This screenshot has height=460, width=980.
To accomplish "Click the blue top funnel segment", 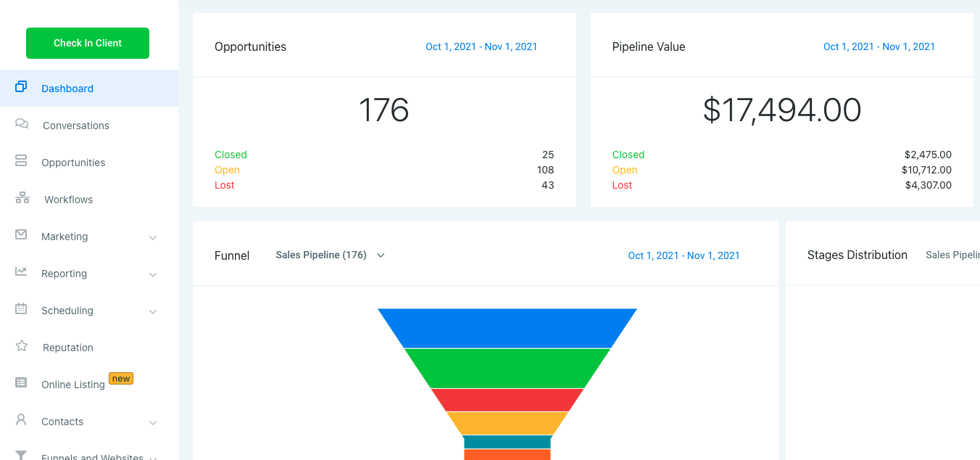I will 507,328.
